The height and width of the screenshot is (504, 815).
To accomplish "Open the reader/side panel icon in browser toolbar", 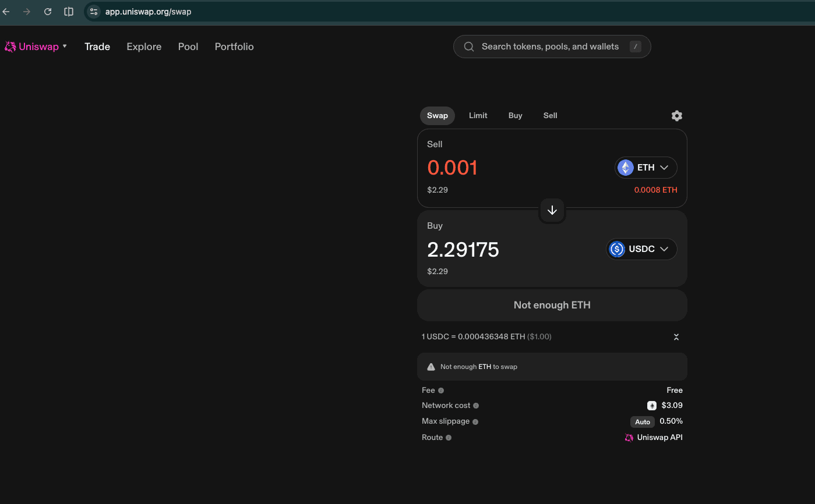I will (69, 12).
